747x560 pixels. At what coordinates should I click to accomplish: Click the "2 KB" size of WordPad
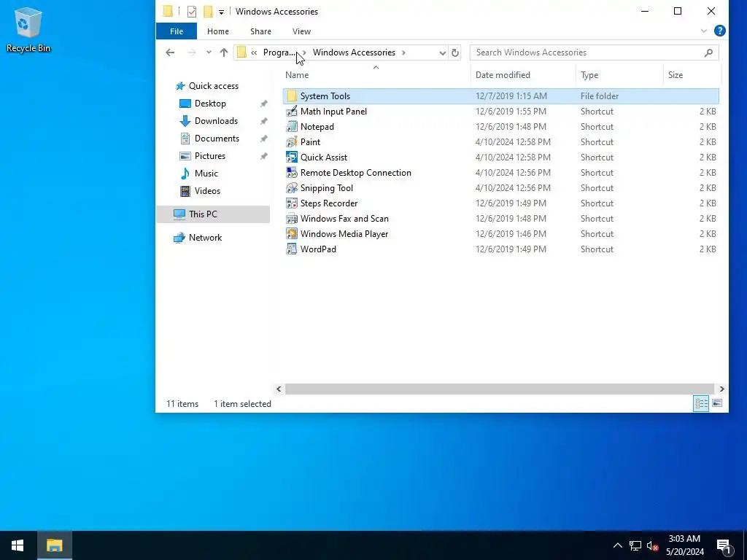pos(708,249)
